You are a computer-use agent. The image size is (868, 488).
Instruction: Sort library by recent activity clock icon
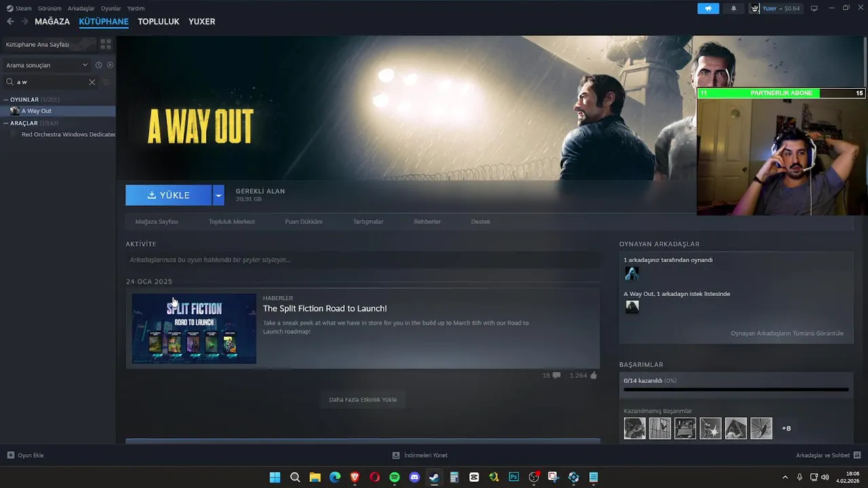[x=98, y=65]
